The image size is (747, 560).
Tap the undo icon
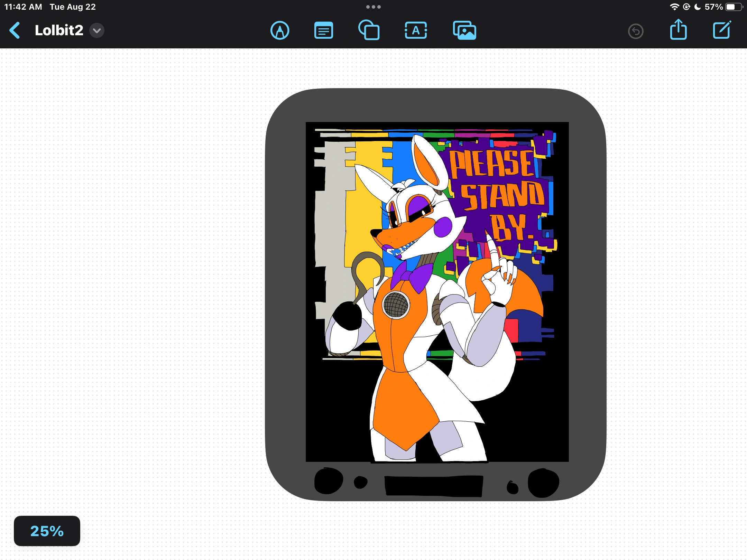636,30
